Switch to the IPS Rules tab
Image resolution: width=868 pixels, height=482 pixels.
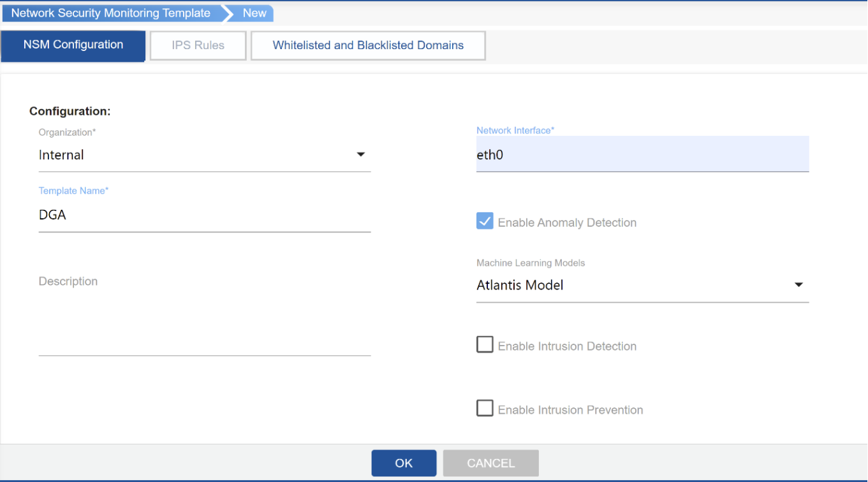[x=198, y=45]
